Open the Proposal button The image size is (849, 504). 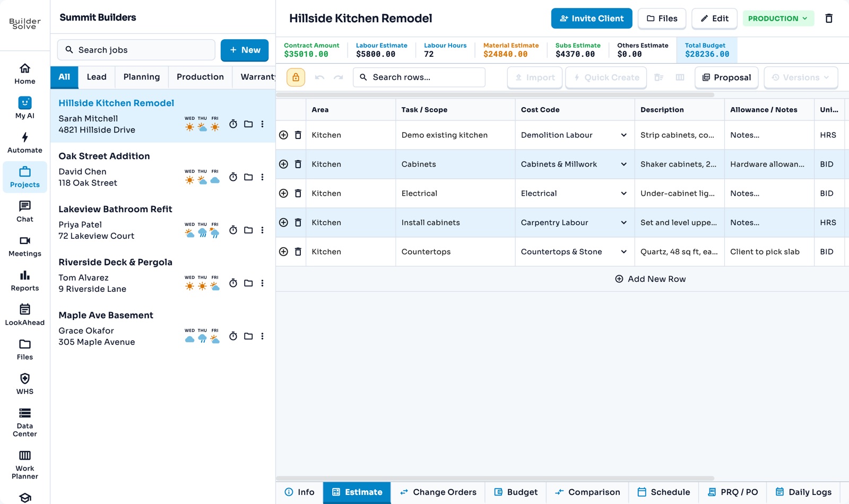(726, 77)
